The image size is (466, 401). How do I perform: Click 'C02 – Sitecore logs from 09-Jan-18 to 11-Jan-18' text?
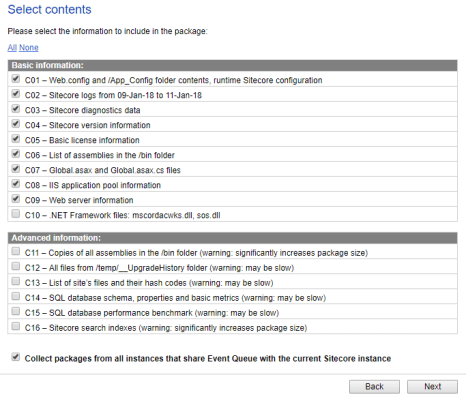pyautogui.click(x=113, y=95)
